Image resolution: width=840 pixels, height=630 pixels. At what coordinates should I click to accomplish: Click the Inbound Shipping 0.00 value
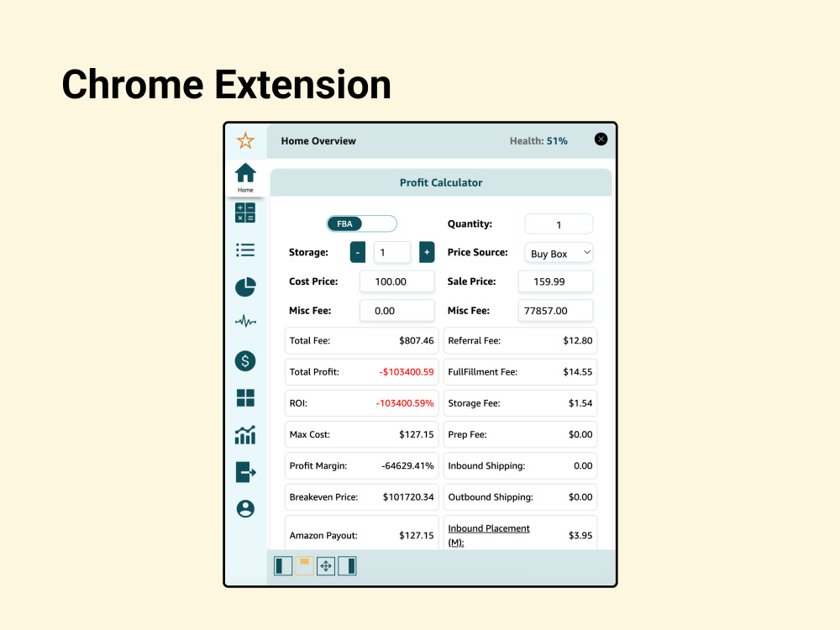coord(583,466)
